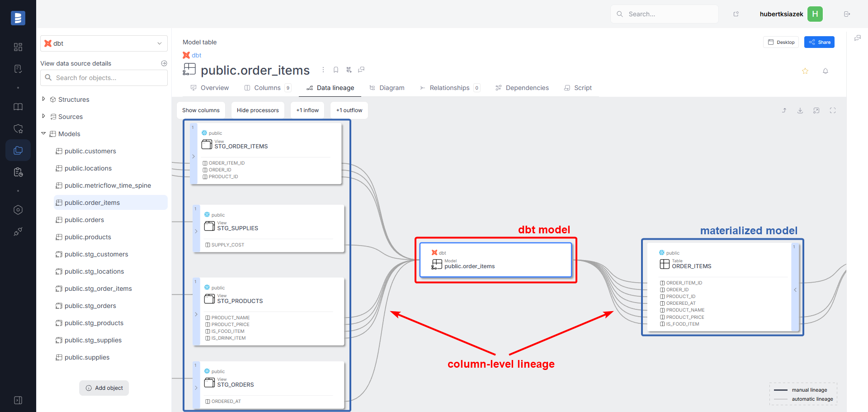Expand the Sources tree node
The width and height of the screenshot is (868, 412).
43,116
